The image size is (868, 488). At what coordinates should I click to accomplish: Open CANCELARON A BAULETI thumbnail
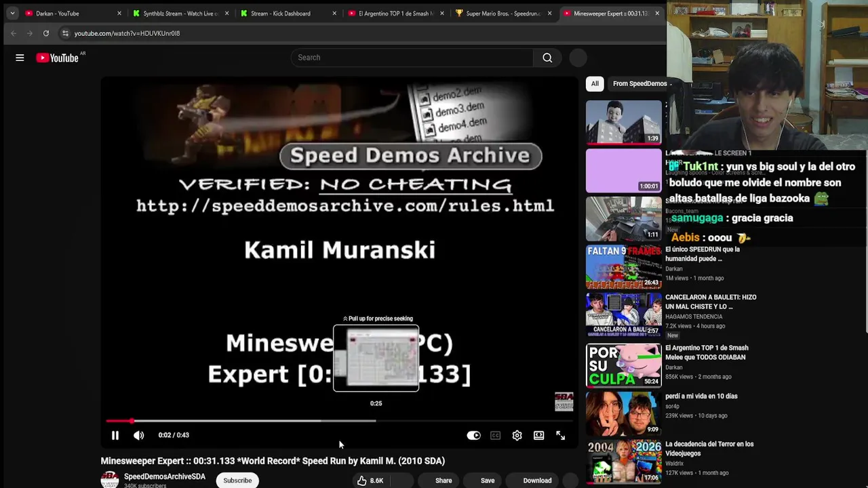coord(624,315)
